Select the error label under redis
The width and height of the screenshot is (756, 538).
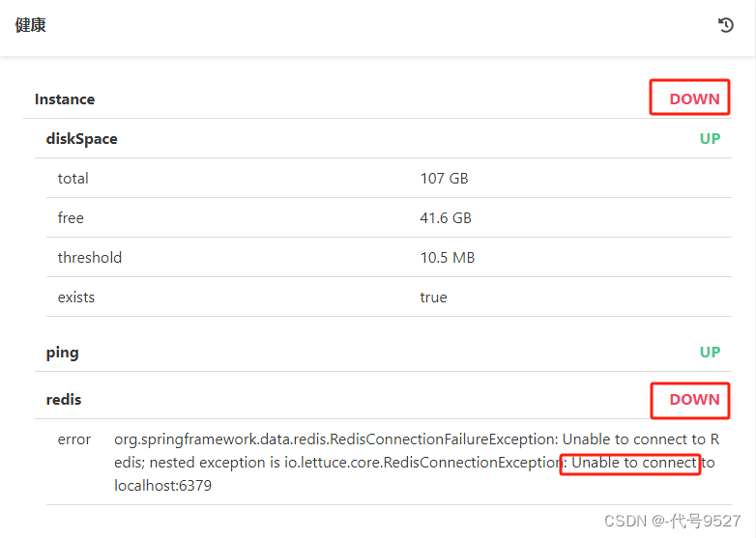pyautogui.click(x=74, y=439)
